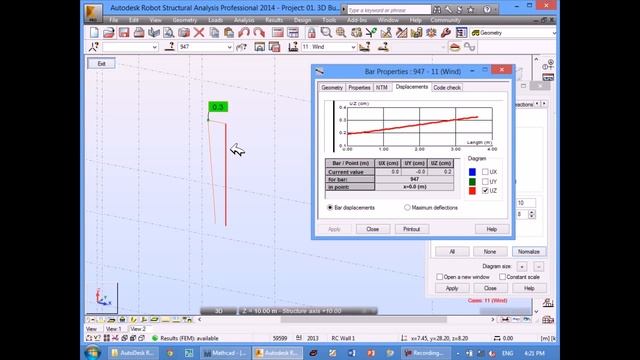Click the red wrench Preferences icon
640x360 pixels.
446,32
